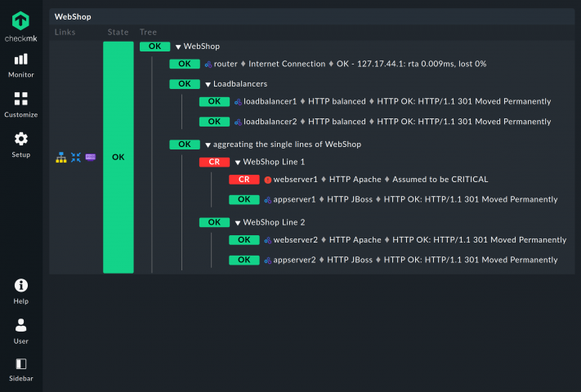Collapse the WebShop Line 1 node
This screenshot has width=581, height=392.
coord(237,163)
